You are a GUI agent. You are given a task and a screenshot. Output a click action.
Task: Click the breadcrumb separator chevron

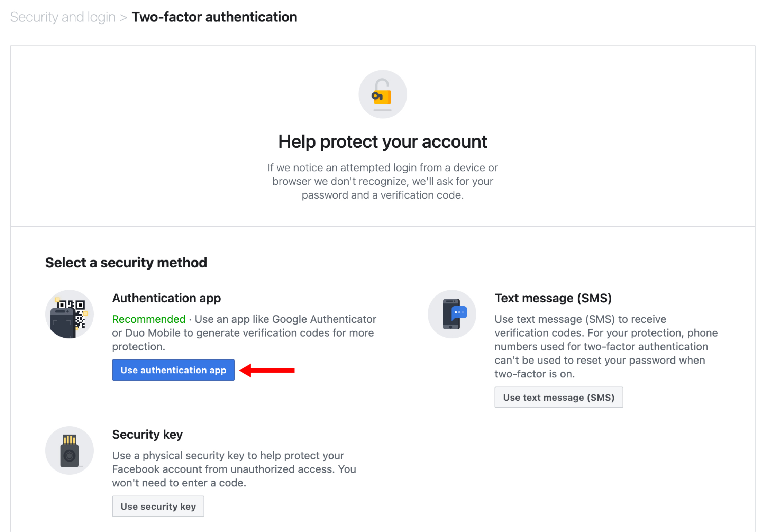pyautogui.click(x=124, y=18)
